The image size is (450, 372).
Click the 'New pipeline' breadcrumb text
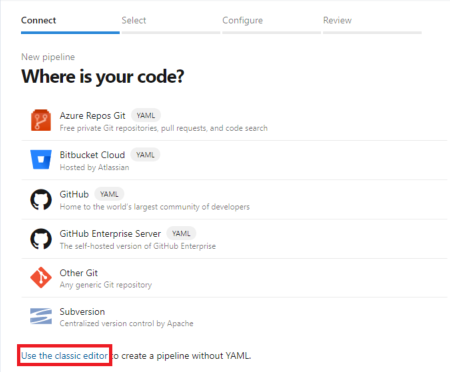coord(48,57)
